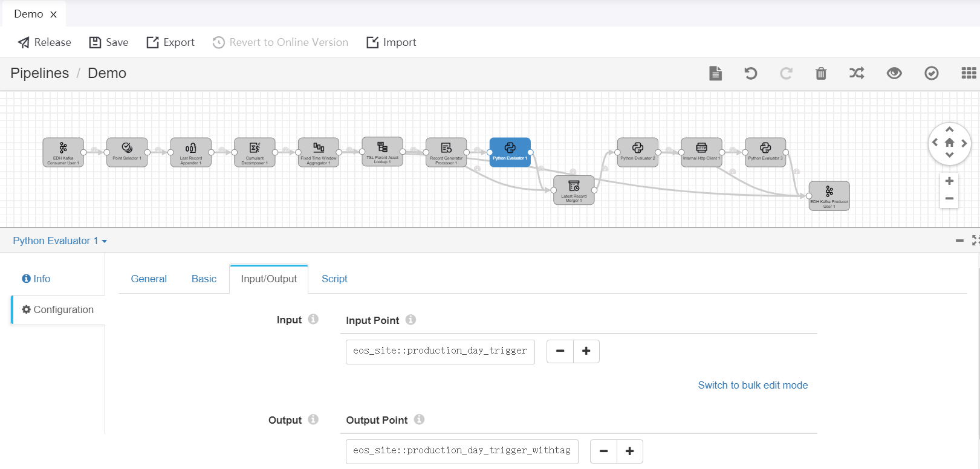The height and width of the screenshot is (469, 980).
Task: Click Switch to bulk edit mode
Action: (753, 385)
